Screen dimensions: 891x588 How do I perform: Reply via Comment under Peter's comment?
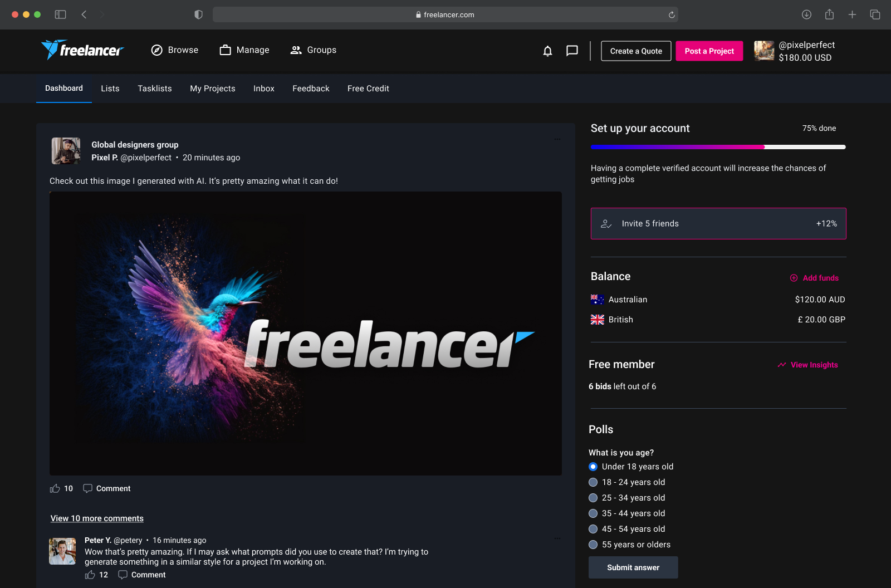click(142, 575)
